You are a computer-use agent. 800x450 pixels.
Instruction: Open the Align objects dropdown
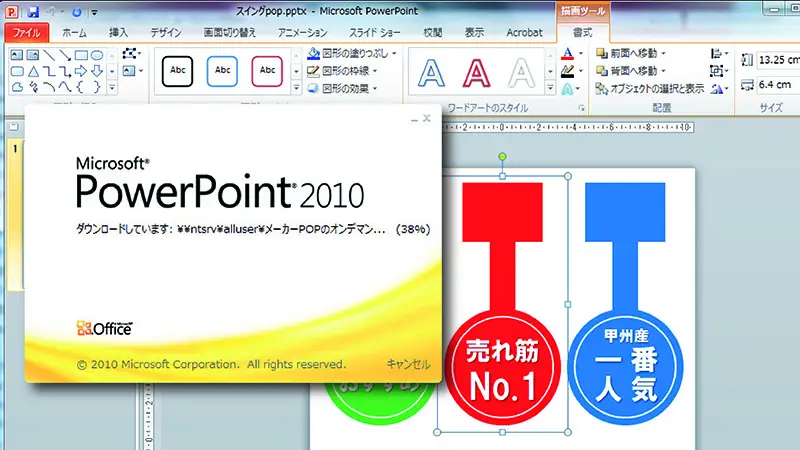tap(719, 53)
